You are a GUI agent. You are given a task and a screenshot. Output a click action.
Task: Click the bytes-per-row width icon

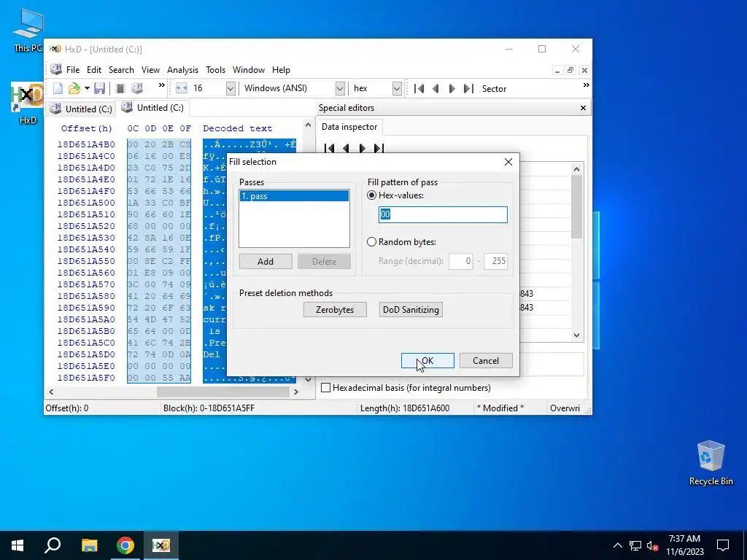pyautogui.click(x=182, y=88)
